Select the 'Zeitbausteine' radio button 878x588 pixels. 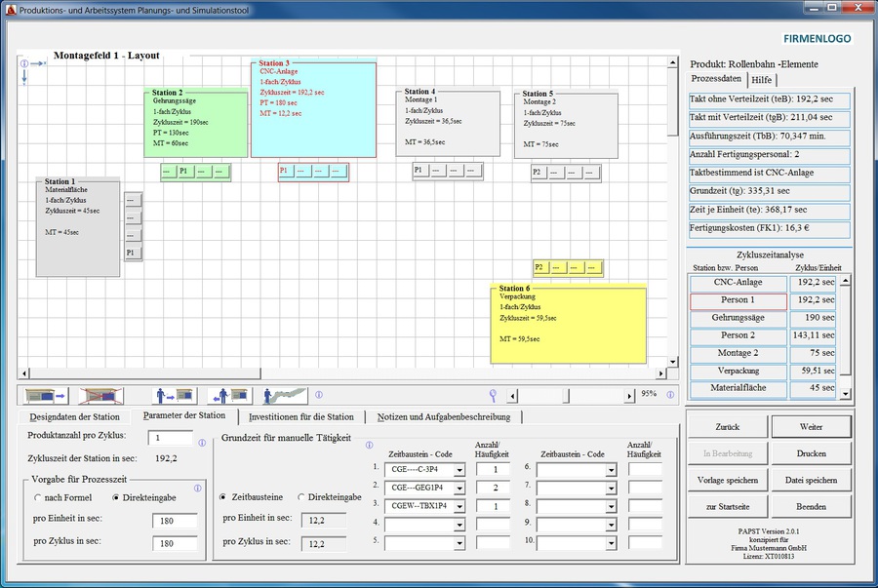pyautogui.click(x=225, y=497)
